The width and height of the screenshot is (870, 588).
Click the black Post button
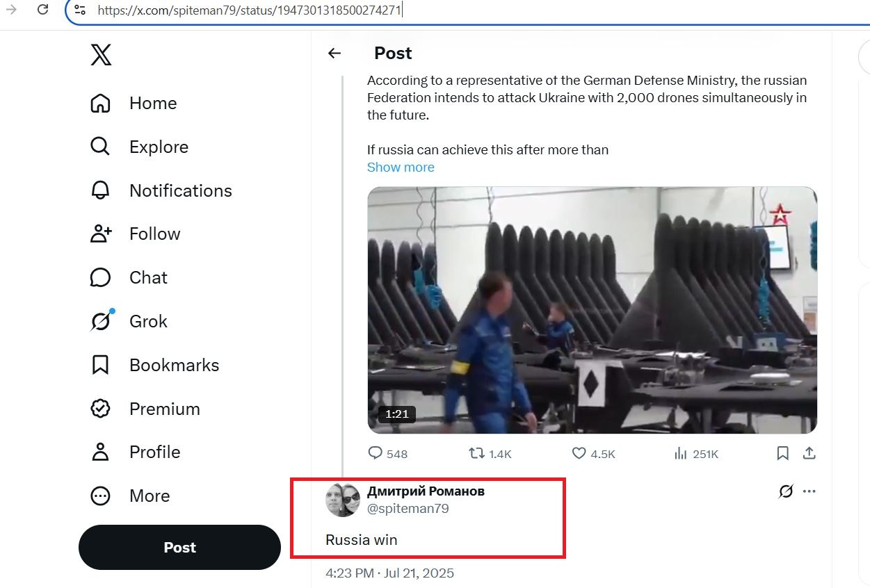[179, 547]
